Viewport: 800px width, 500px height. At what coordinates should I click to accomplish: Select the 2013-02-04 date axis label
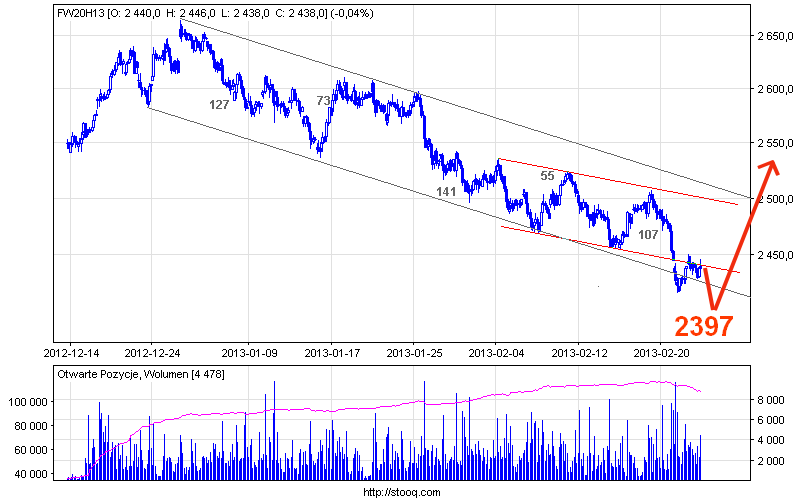pyautogui.click(x=496, y=353)
